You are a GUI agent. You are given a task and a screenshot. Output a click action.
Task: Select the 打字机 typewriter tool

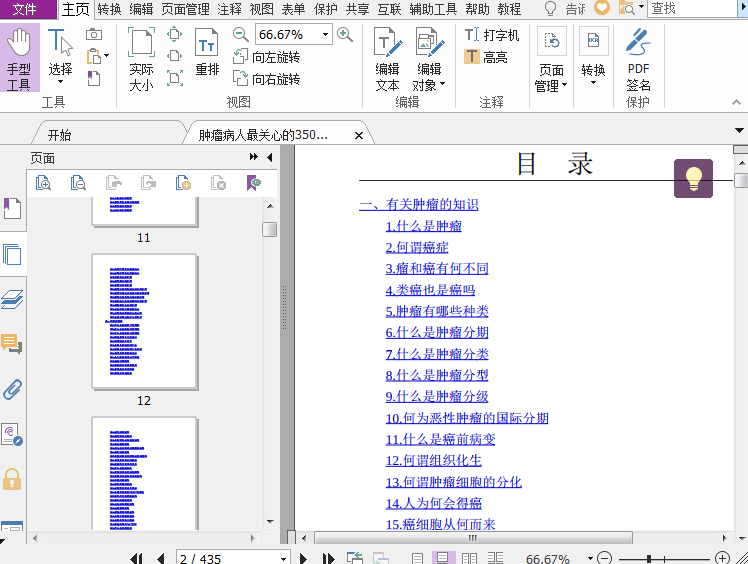[491, 35]
